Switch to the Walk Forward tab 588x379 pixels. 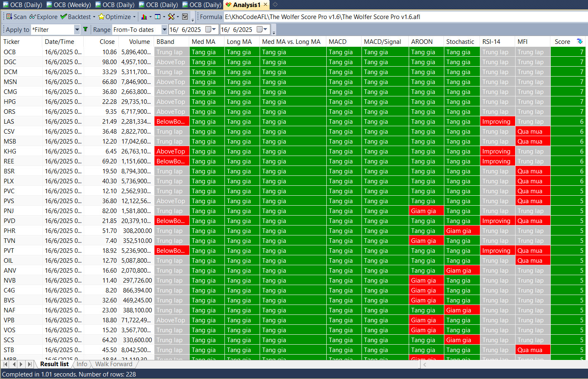coord(113,364)
